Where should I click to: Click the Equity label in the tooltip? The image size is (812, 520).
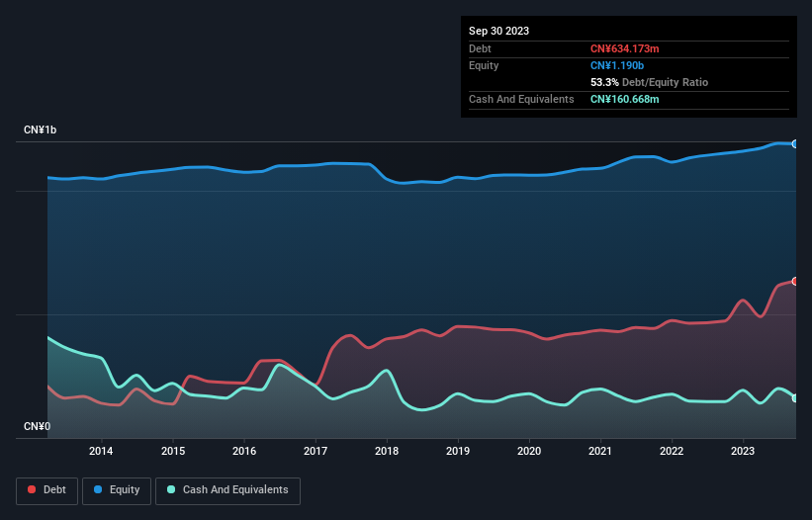coord(484,65)
